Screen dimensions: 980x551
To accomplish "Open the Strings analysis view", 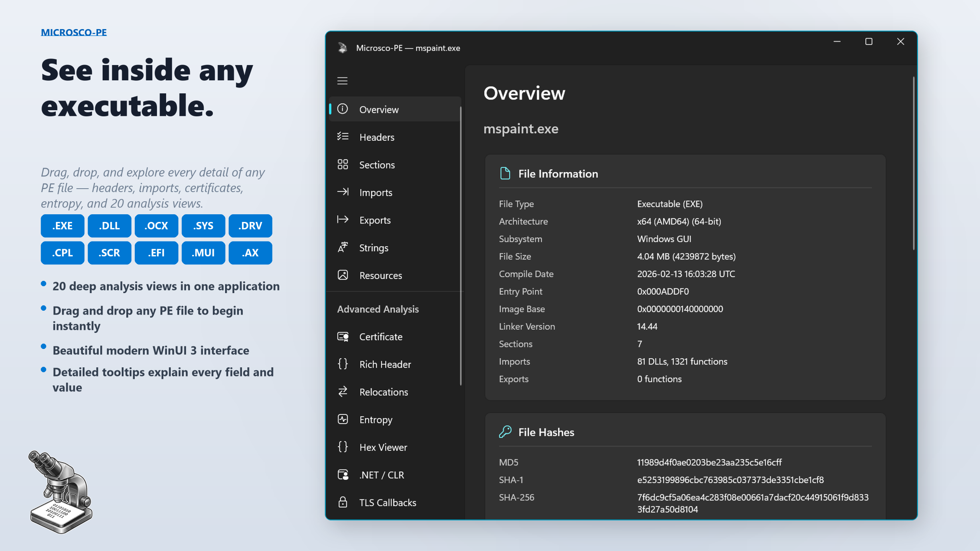I will point(374,248).
